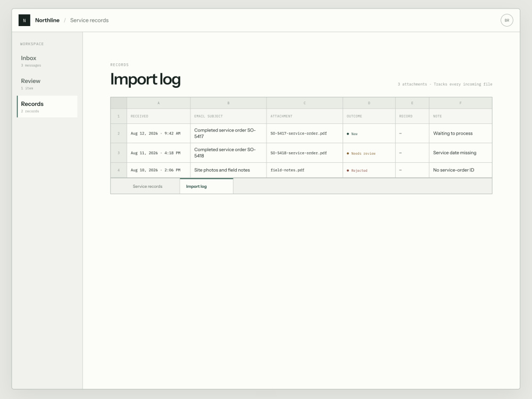Select the No service-order ID note
Viewport: 532px width, 399px height.
point(460,170)
